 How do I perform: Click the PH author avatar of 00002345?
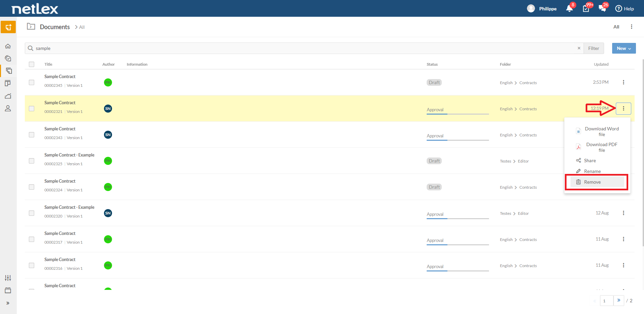(108, 82)
